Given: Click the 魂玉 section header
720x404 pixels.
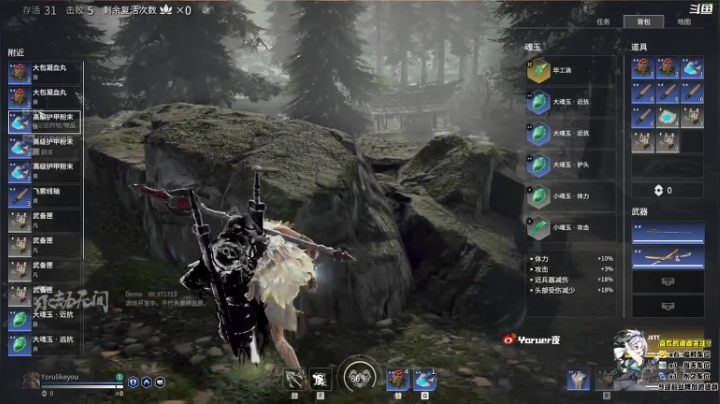Looking at the screenshot, I should tap(533, 47).
